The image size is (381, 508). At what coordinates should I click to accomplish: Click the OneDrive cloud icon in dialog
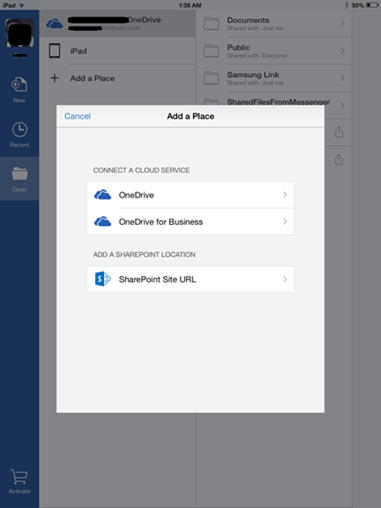point(102,195)
